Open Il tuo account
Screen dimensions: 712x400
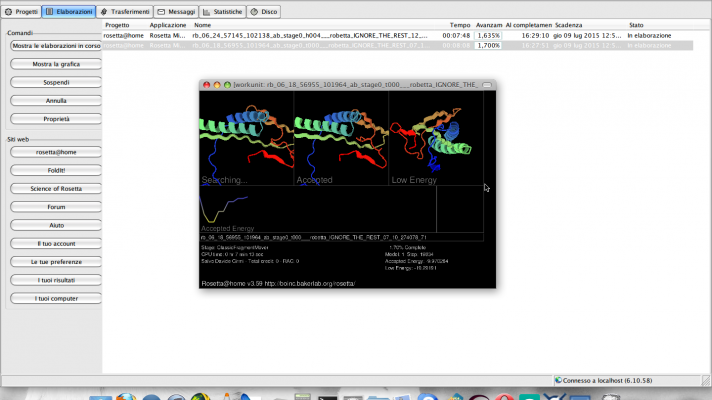[56, 243]
